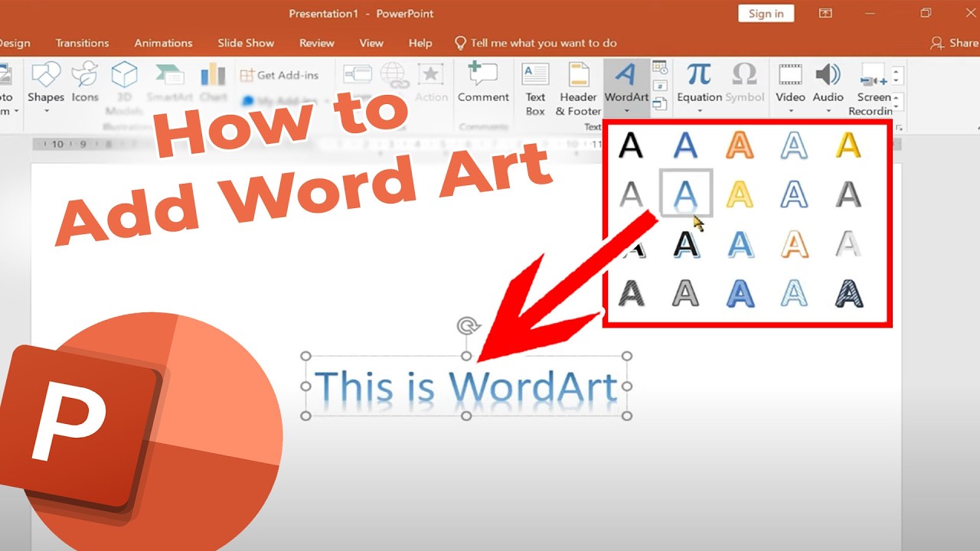Choose the blue beveled WordArt, bottom row

[x=740, y=293]
